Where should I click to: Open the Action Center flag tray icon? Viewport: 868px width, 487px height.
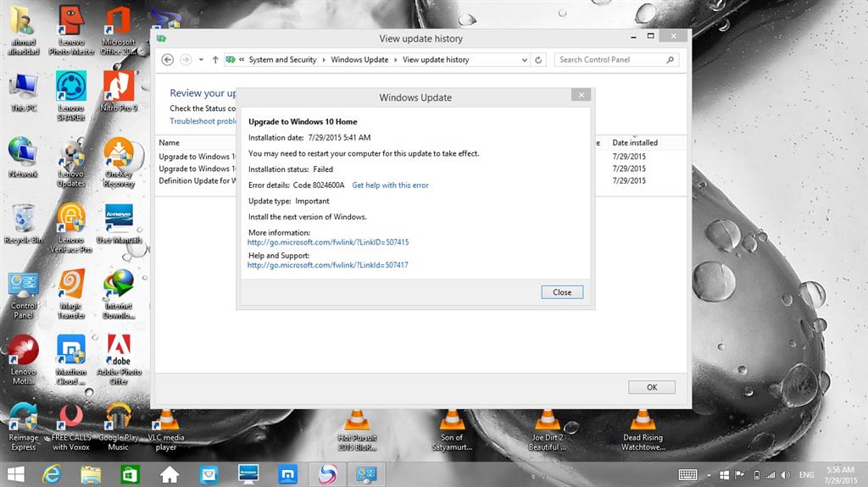click(739, 475)
